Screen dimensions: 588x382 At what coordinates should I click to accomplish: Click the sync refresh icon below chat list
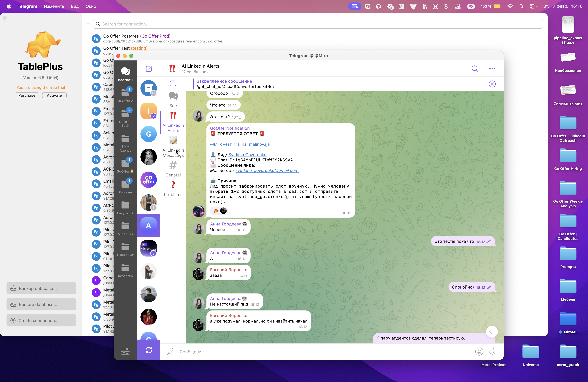pyautogui.click(x=149, y=350)
